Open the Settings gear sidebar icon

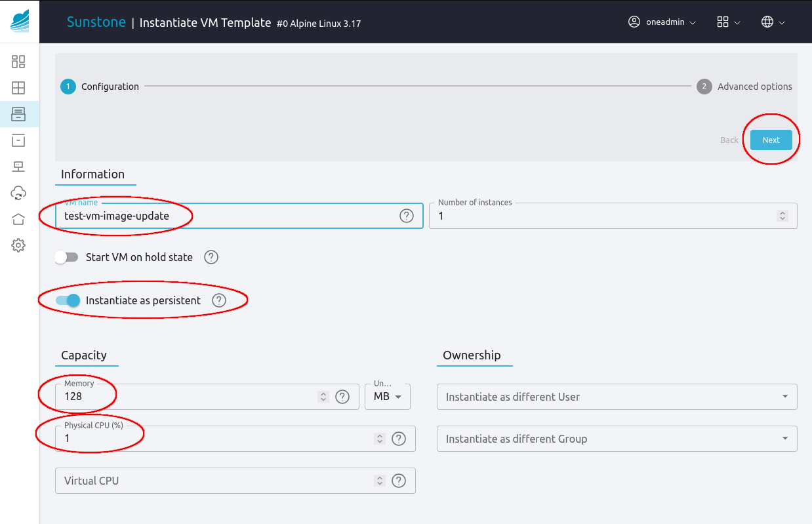[18, 245]
